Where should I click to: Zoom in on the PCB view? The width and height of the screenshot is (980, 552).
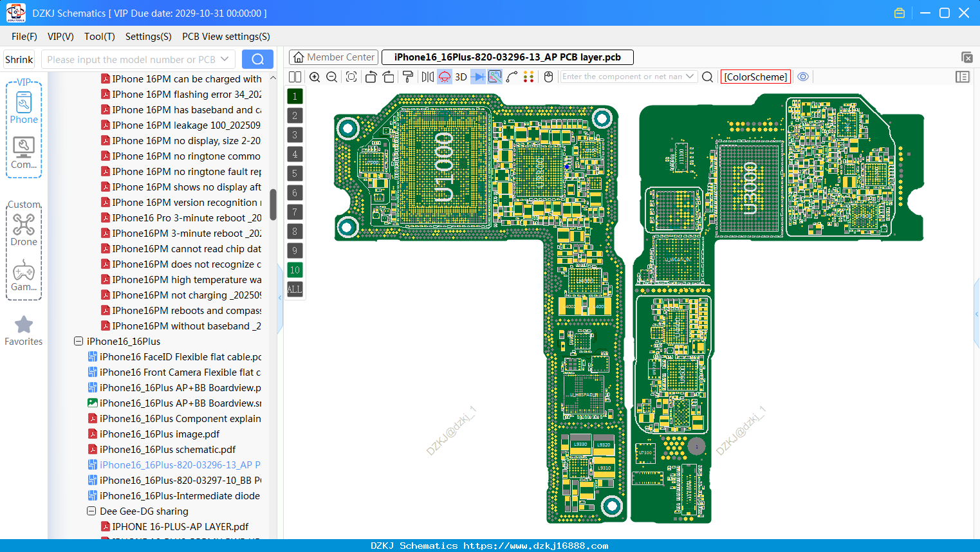[x=315, y=77]
